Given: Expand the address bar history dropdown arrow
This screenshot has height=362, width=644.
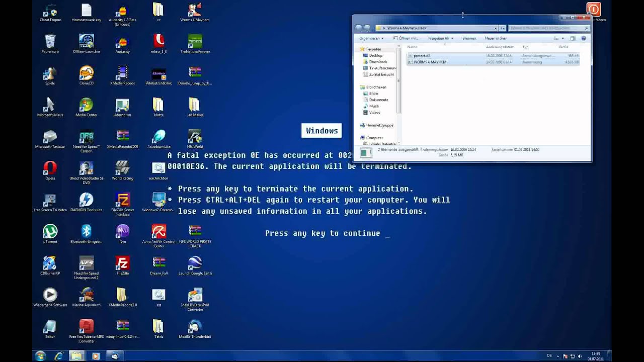Looking at the screenshot, I should click(x=496, y=28).
